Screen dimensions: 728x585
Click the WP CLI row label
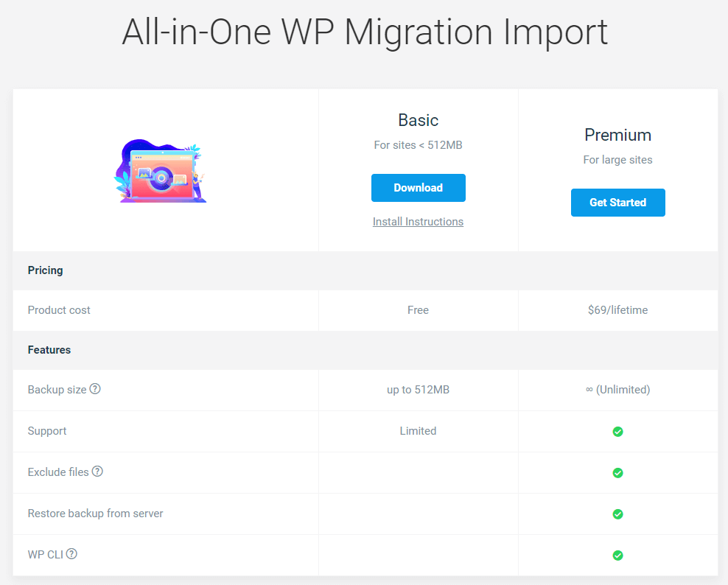click(45, 555)
